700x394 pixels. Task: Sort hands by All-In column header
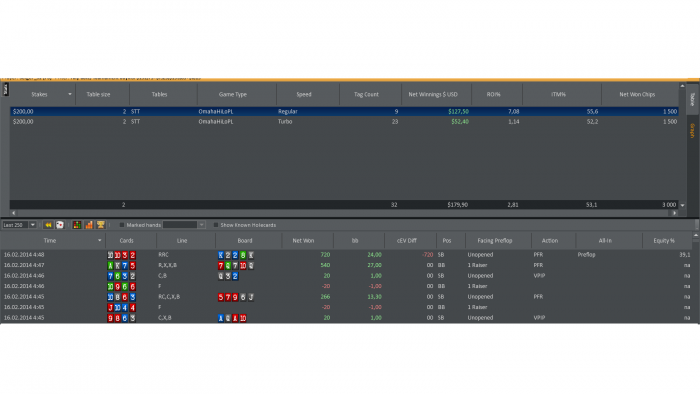coord(605,241)
